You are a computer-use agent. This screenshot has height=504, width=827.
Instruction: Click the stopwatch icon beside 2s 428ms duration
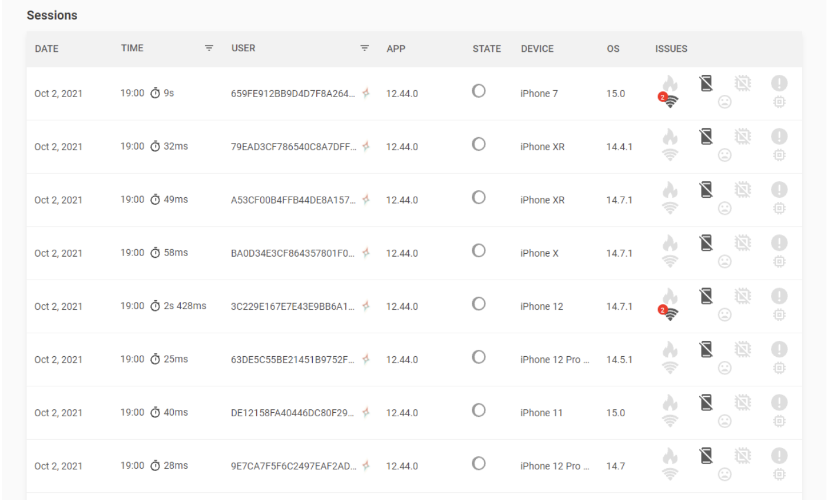tap(156, 306)
